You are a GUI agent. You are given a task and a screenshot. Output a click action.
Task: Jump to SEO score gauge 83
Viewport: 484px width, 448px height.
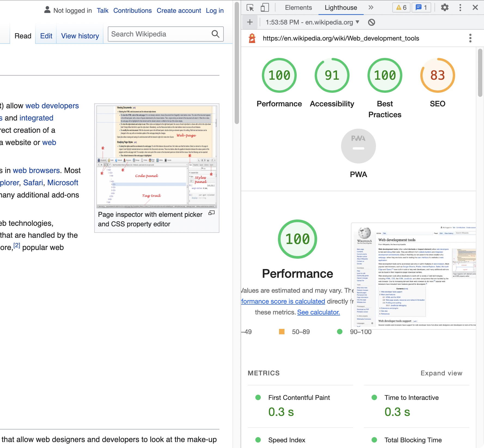[438, 75]
